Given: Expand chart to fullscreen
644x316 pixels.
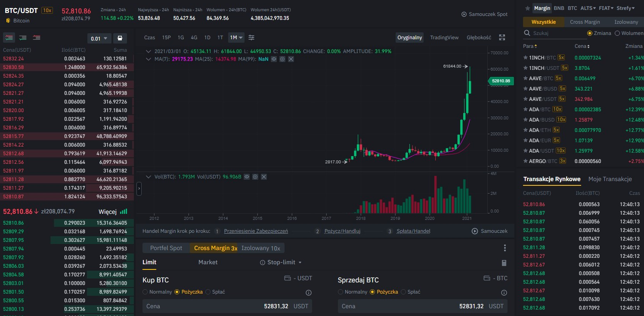Looking at the screenshot, I should click(x=502, y=38).
